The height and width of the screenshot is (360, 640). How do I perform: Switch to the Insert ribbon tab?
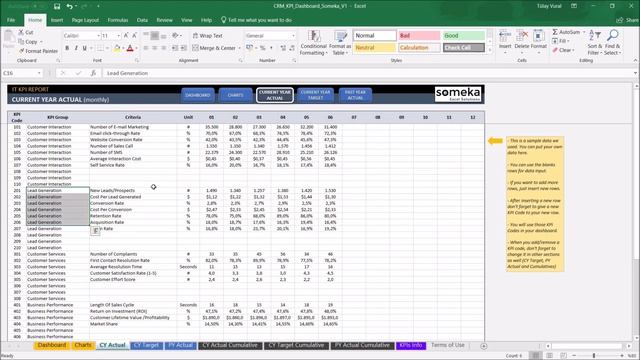click(x=57, y=20)
